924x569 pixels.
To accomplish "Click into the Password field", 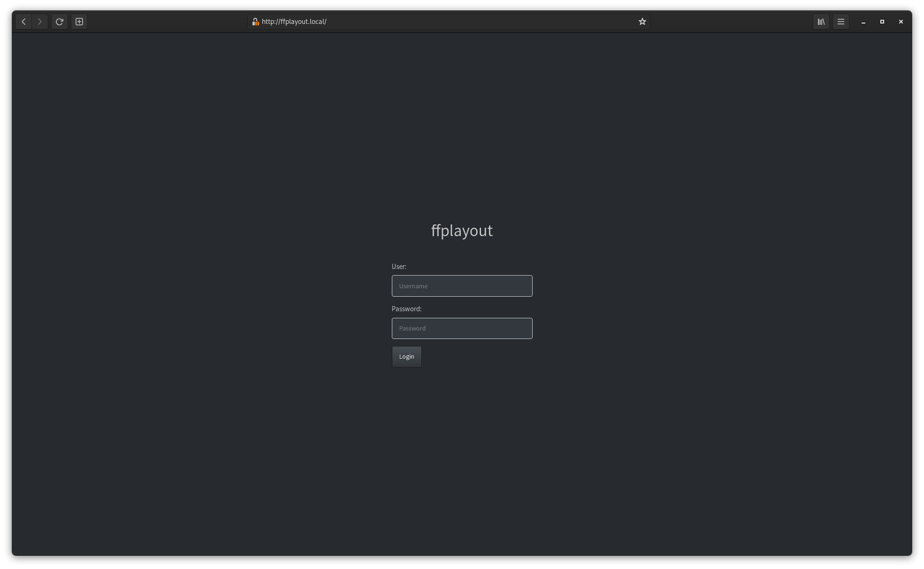I will tap(462, 328).
